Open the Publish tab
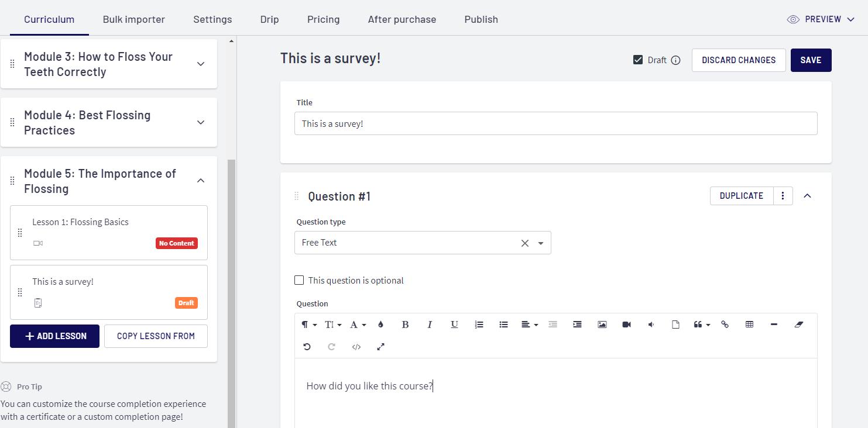Viewport: 868px width, 428px height. coord(481,19)
